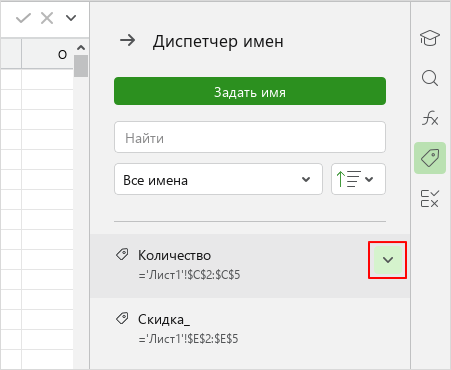Click the tag icon beside Количество
The image size is (451, 370).
[122, 254]
